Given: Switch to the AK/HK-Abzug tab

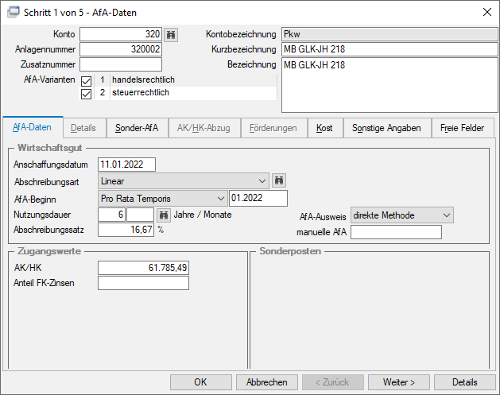Looking at the screenshot, I should coord(204,128).
